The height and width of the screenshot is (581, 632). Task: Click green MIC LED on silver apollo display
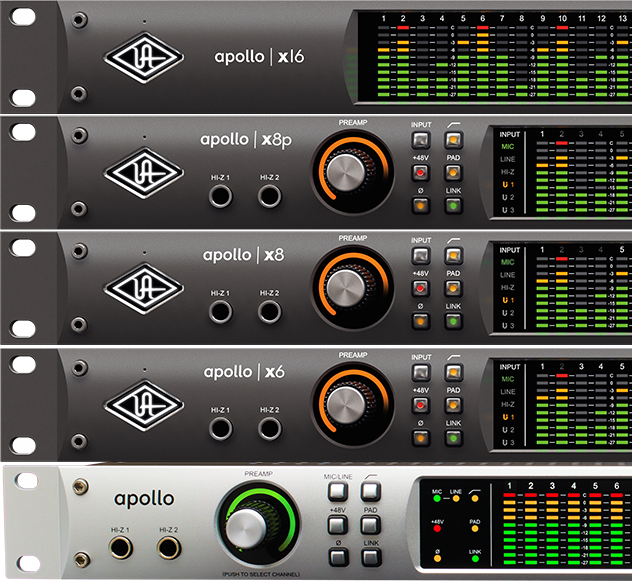click(x=437, y=499)
